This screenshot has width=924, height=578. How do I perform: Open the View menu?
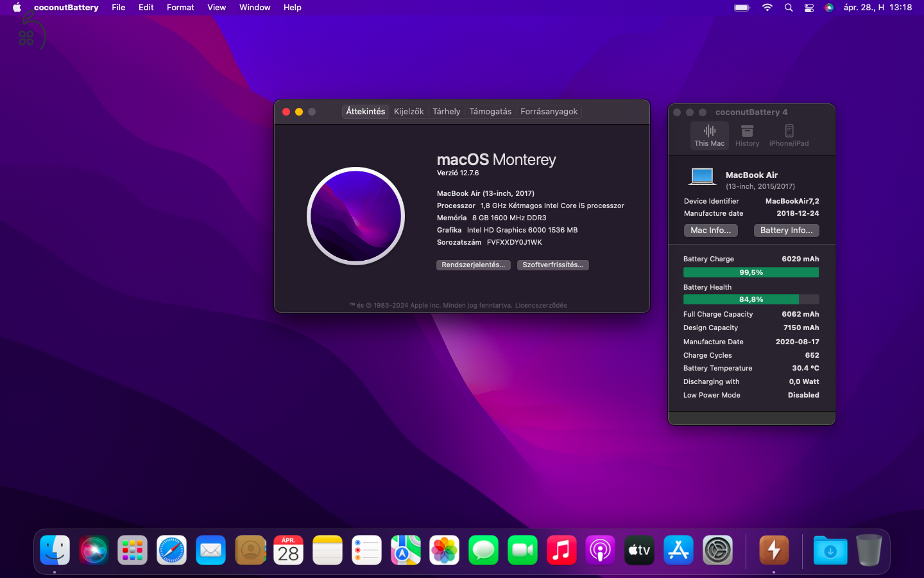click(217, 8)
